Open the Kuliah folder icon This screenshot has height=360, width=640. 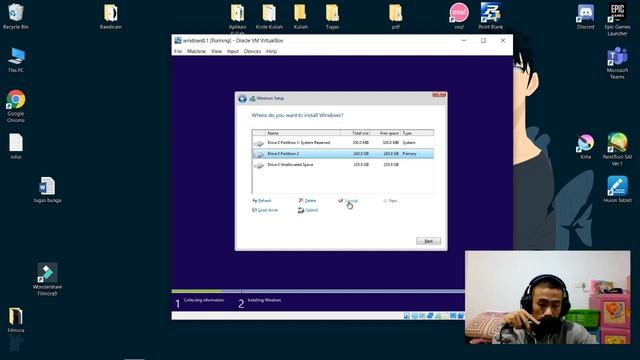point(300,16)
